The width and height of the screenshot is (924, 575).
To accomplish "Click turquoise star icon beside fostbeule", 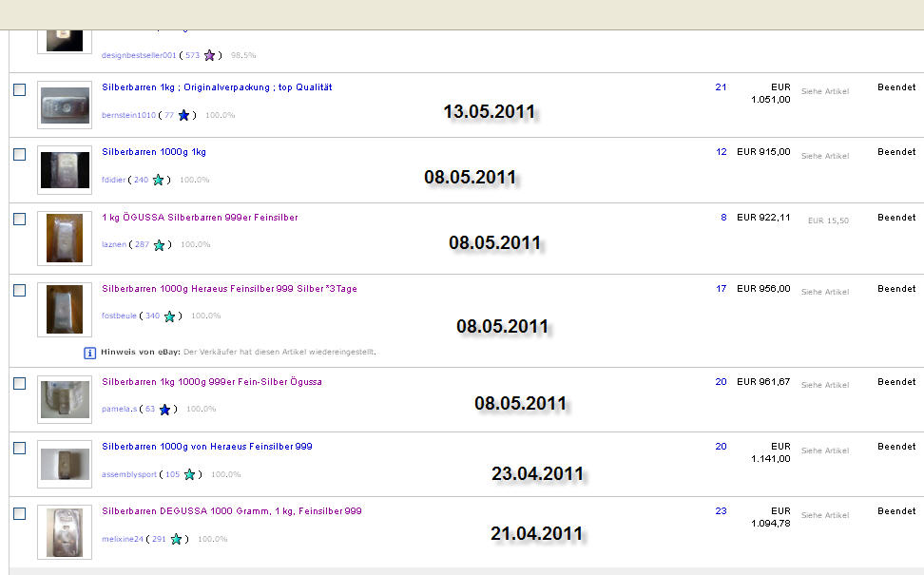I will click(170, 316).
